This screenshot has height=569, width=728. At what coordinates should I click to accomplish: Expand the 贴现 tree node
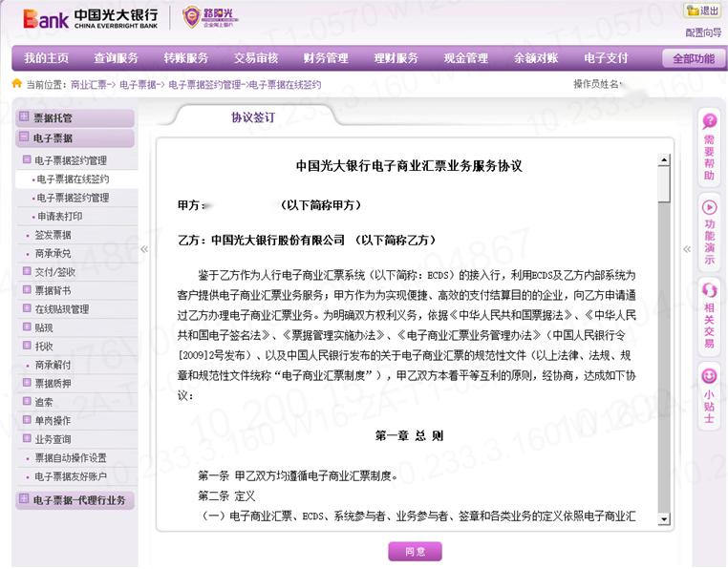27,327
